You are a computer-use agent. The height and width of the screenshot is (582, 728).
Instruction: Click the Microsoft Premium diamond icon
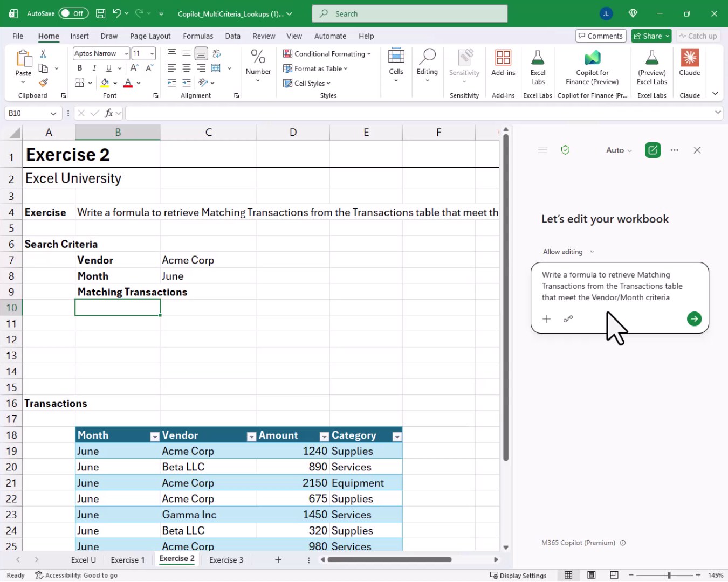click(633, 13)
